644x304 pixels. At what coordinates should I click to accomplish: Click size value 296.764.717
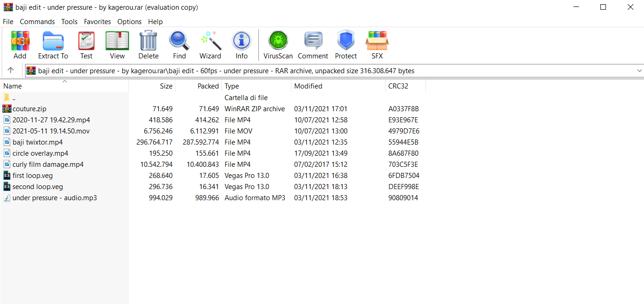tap(155, 142)
